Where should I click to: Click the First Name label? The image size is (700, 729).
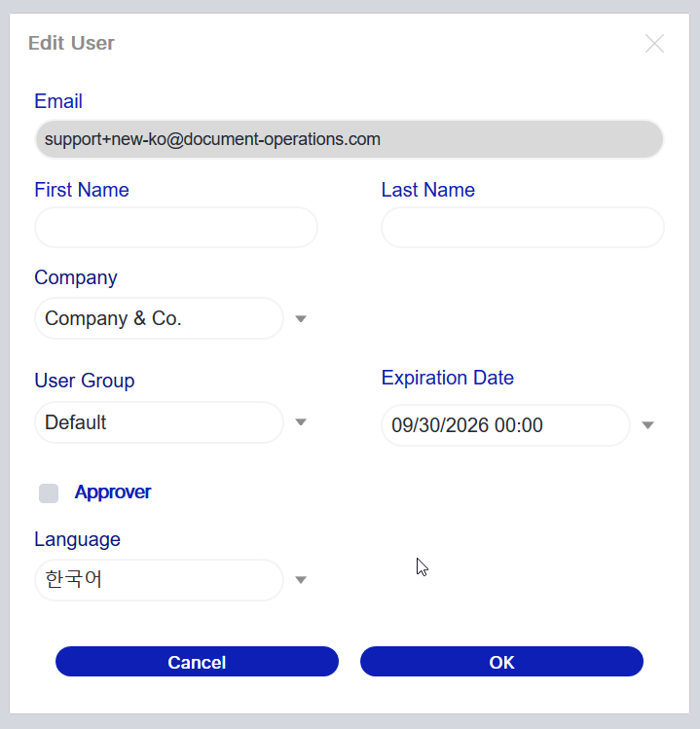(82, 190)
